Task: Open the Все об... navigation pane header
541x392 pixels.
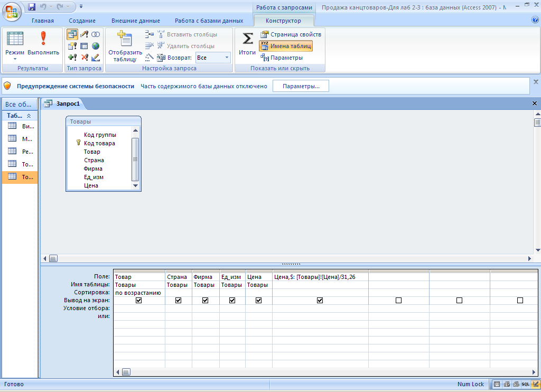Action: 20,104
